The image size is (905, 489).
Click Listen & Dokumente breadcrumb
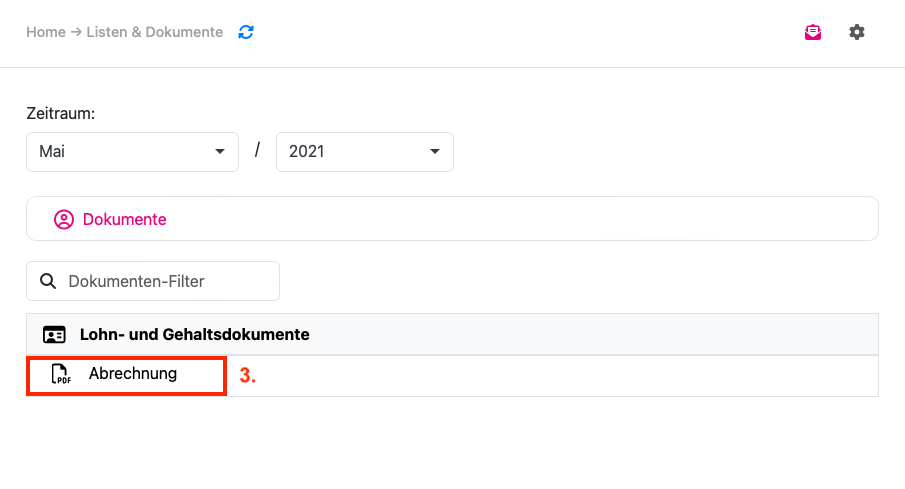click(x=155, y=32)
